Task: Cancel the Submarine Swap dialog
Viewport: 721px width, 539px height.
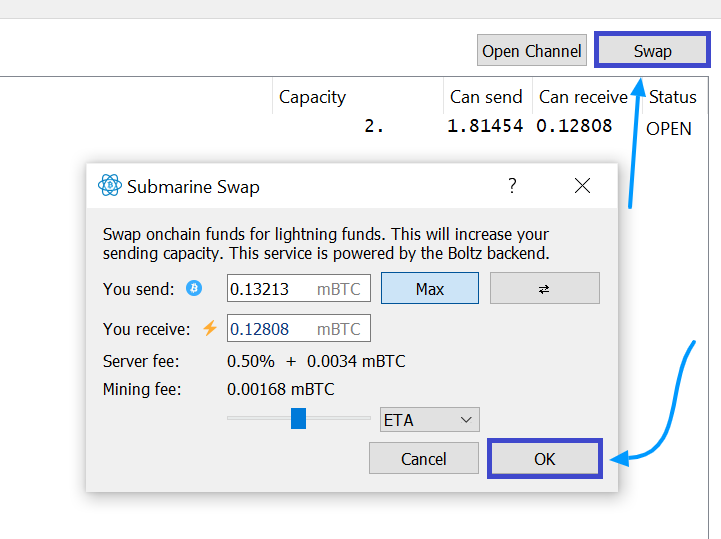Action: 423,459
